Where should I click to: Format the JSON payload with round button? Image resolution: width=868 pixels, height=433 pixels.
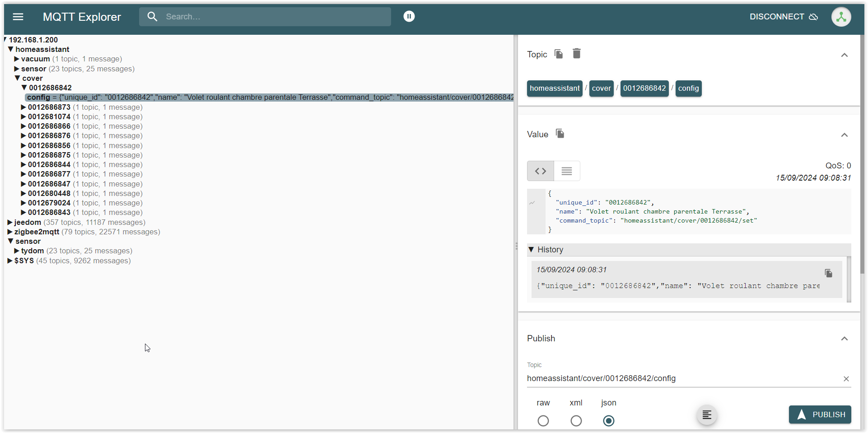[707, 415]
